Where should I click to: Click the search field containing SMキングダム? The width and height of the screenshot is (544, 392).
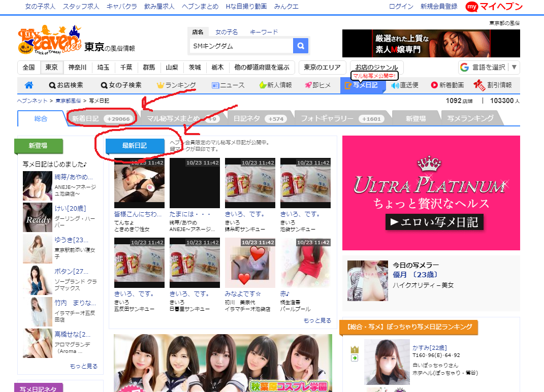click(x=241, y=46)
